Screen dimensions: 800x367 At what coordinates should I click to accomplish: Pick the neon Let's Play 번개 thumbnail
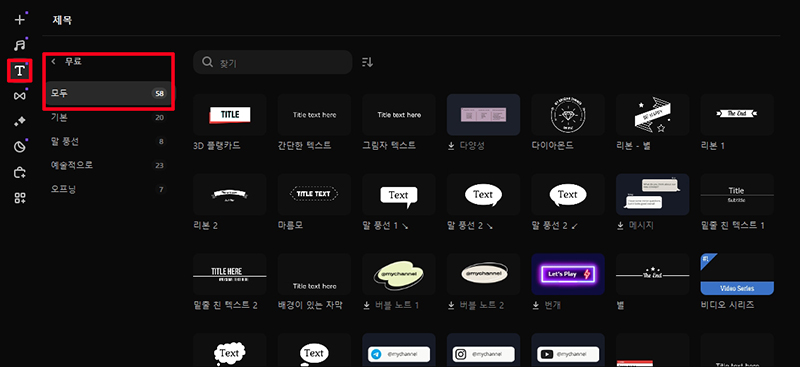coord(568,274)
